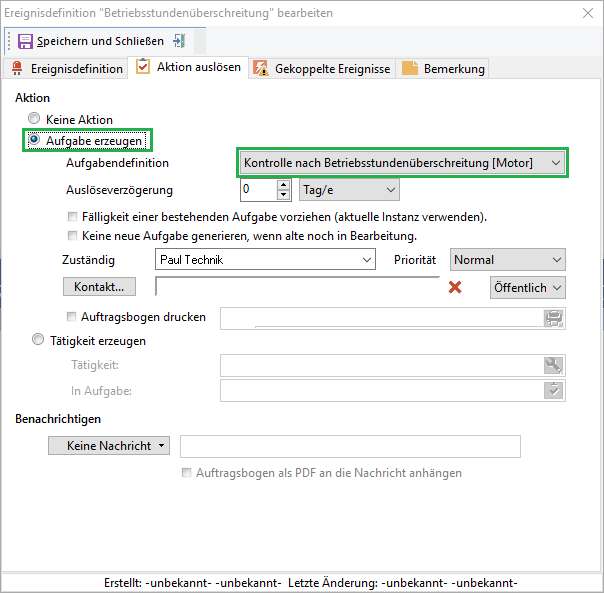
Task: Clear the contact with the red X icon
Action: [455, 287]
